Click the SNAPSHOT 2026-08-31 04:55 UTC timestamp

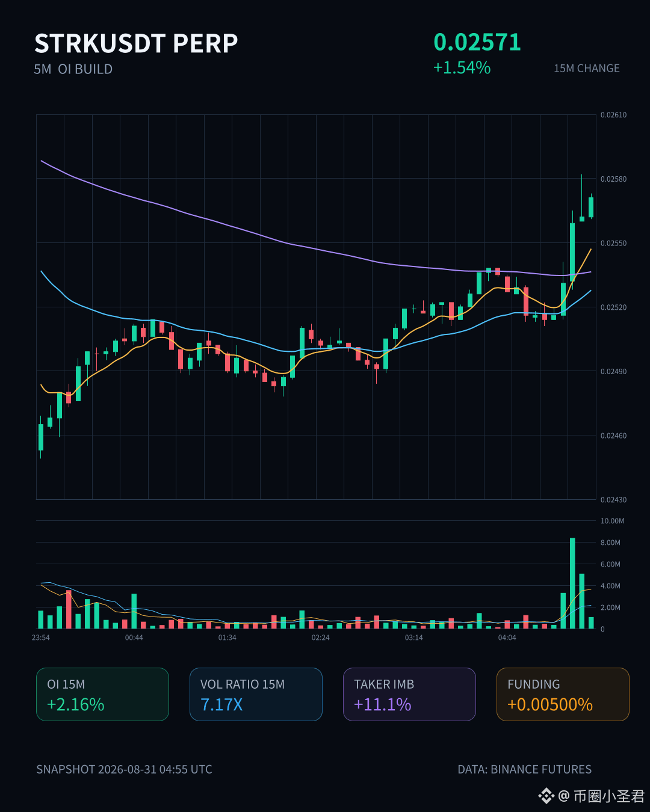click(x=124, y=769)
